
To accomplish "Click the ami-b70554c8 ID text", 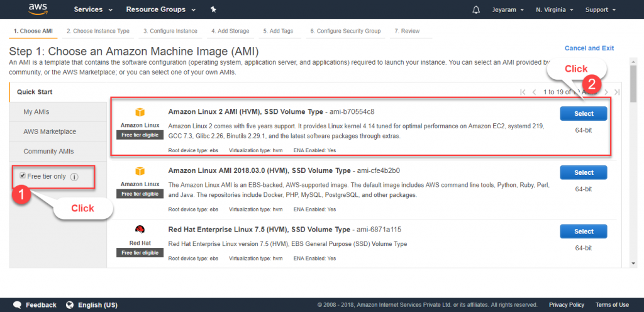I will click(x=352, y=112).
